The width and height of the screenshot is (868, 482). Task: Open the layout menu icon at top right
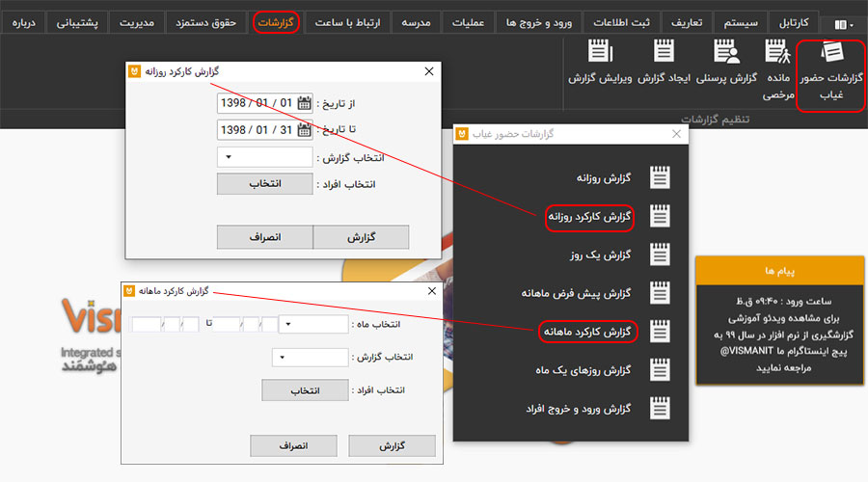click(x=844, y=24)
